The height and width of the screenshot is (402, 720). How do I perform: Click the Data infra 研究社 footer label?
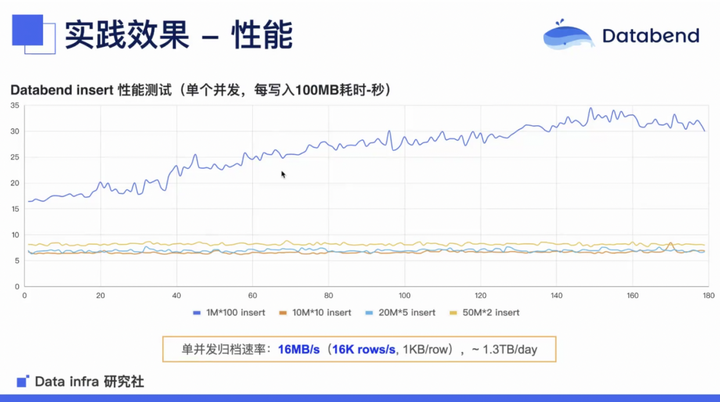click(90, 381)
